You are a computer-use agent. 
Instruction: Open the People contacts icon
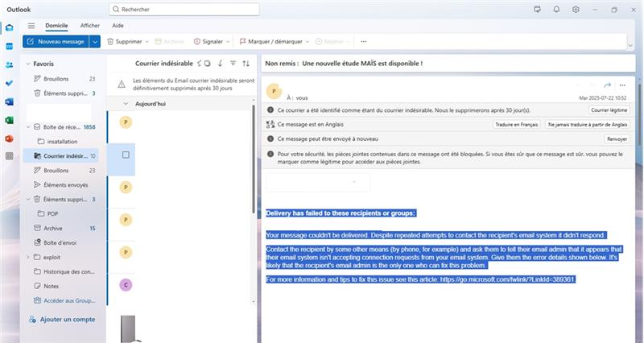9,65
